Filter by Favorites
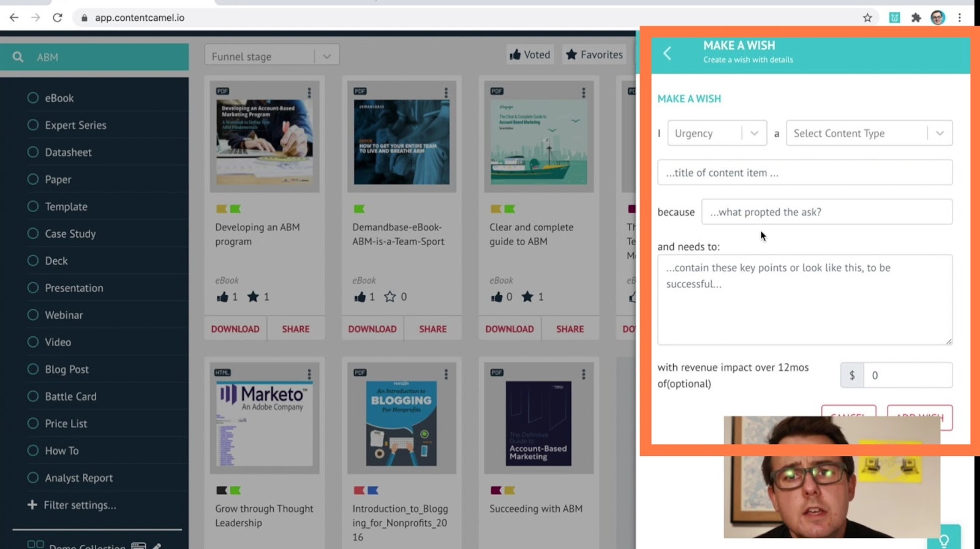The height and width of the screenshot is (549, 980). 594,55
